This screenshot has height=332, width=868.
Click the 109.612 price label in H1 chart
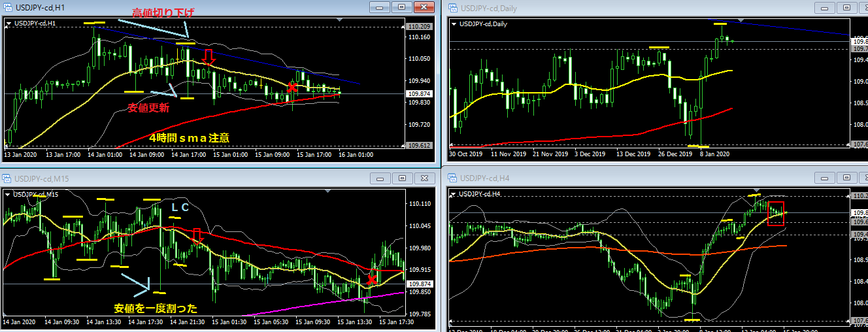(418, 145)
